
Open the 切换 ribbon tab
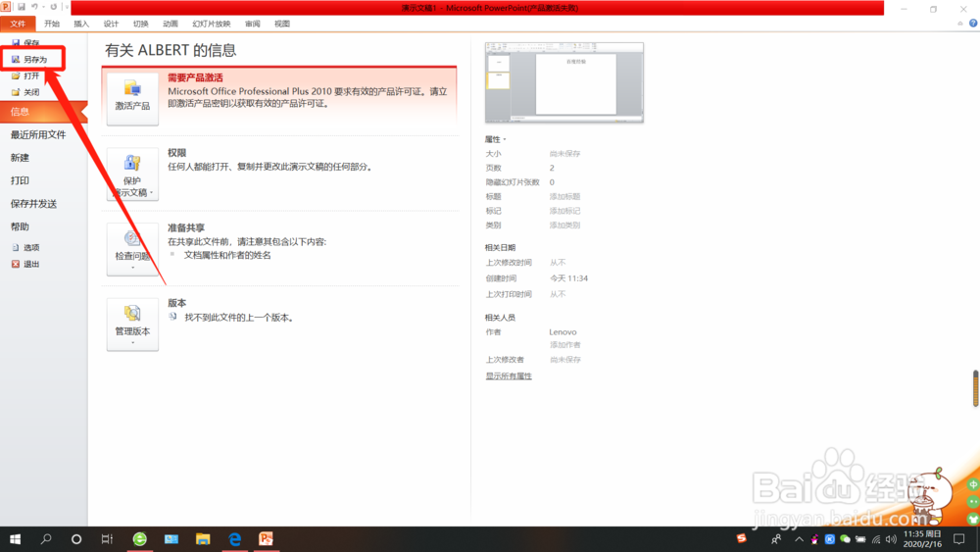pos(140,24)
